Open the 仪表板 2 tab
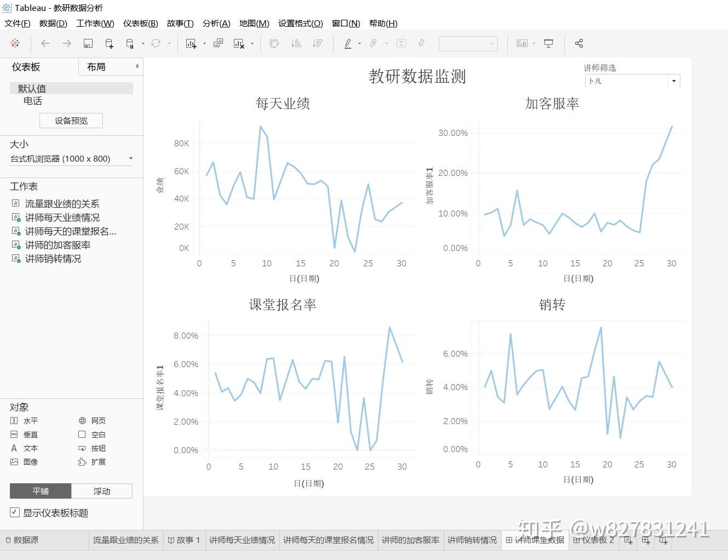The width and height of the screenshot is (728, 560). point(594,540)
